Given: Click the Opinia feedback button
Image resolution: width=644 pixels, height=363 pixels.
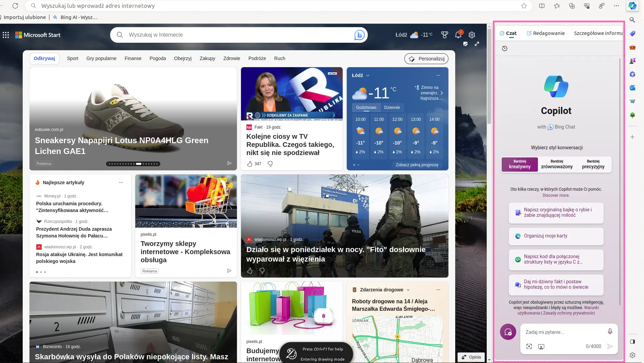Looking at the screenshot, I should [471, 357].
